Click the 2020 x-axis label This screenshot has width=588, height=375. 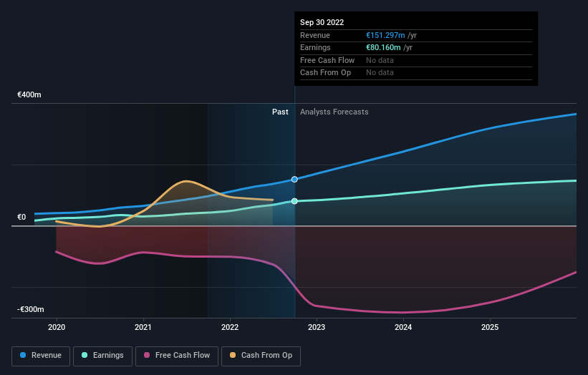(x=57, y=327)
